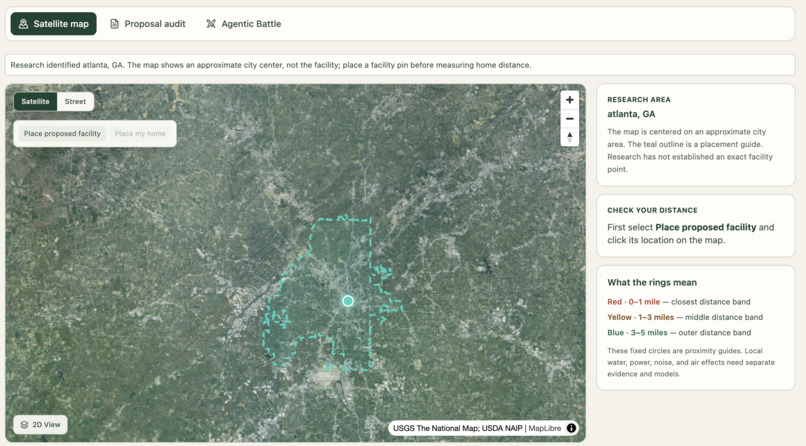
Task: Choose Place proposed facility mode
Action: tap(62, 134)
